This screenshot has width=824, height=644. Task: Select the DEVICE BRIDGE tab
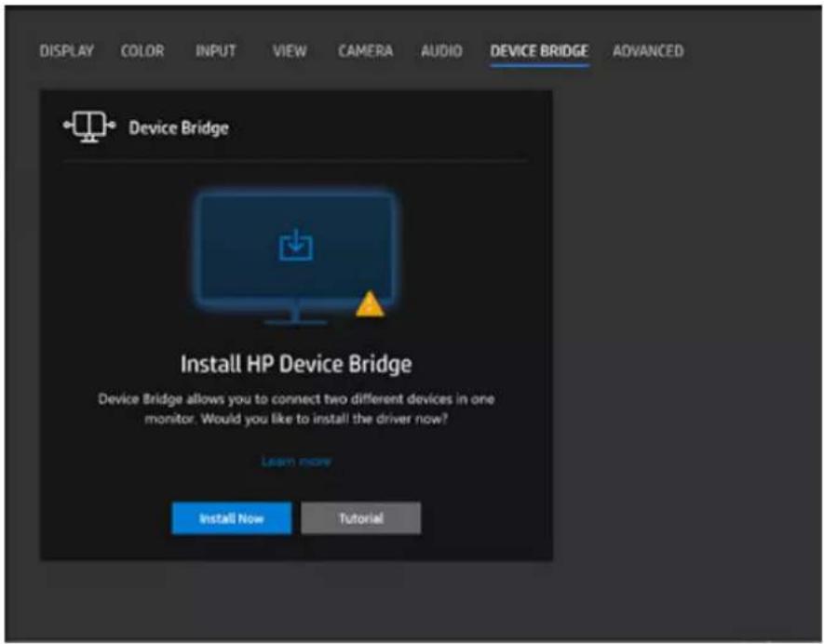pyautogui.click(x=539, y=51)
